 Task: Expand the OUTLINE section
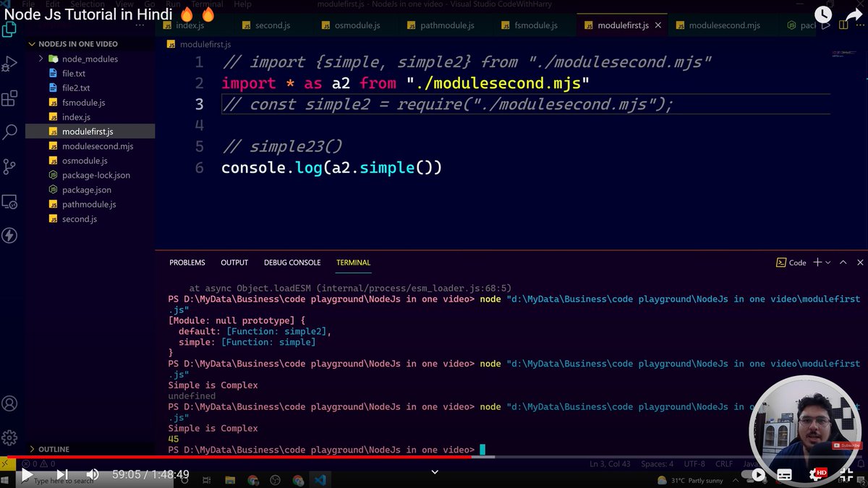(x=89, y=449)
